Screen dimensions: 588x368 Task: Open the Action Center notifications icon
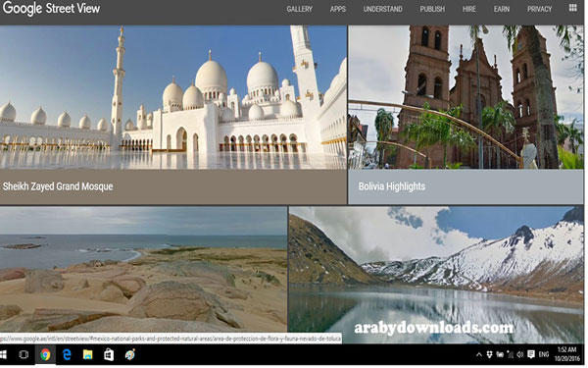(531, 354)
